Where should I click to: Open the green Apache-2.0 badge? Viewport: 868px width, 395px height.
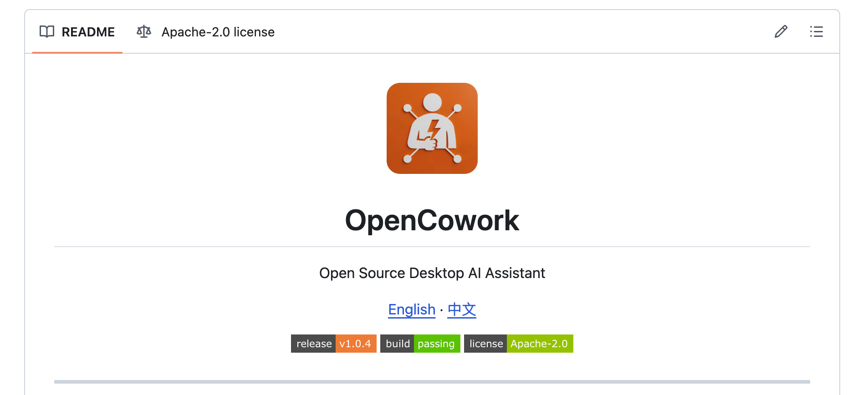point(539,344)
